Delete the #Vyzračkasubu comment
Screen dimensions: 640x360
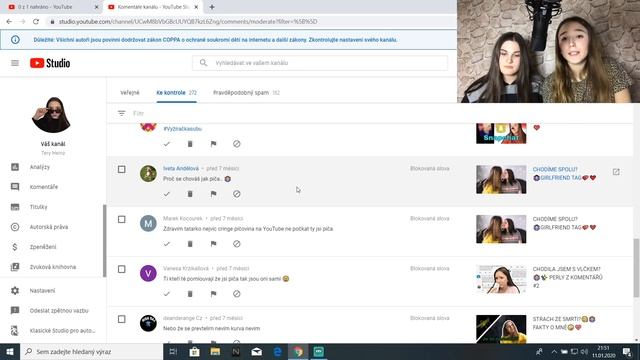coord(190,144)
